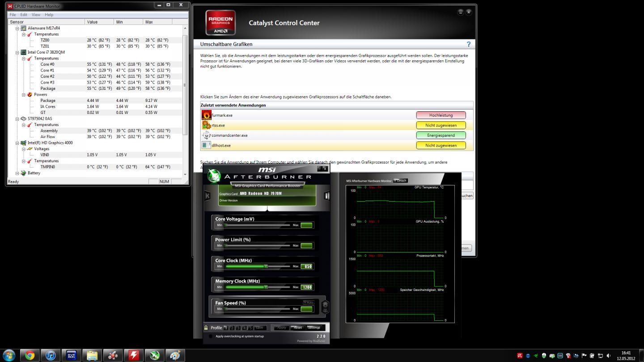Toggle the Afterburner profile lock icon
Image resolution: width=644 pixels, height=362 pixels.
[206, 328]
